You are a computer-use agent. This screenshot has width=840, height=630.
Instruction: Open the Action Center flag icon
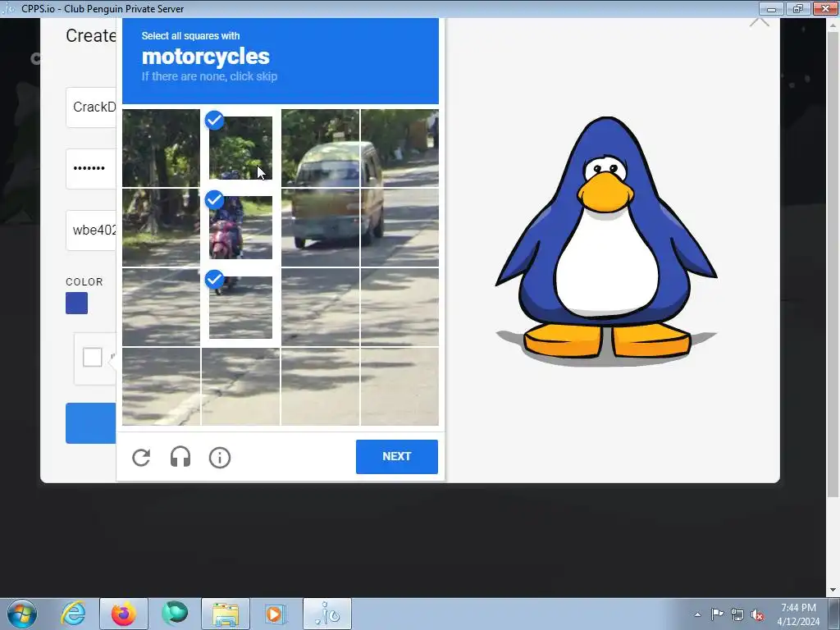click(717, 614)
